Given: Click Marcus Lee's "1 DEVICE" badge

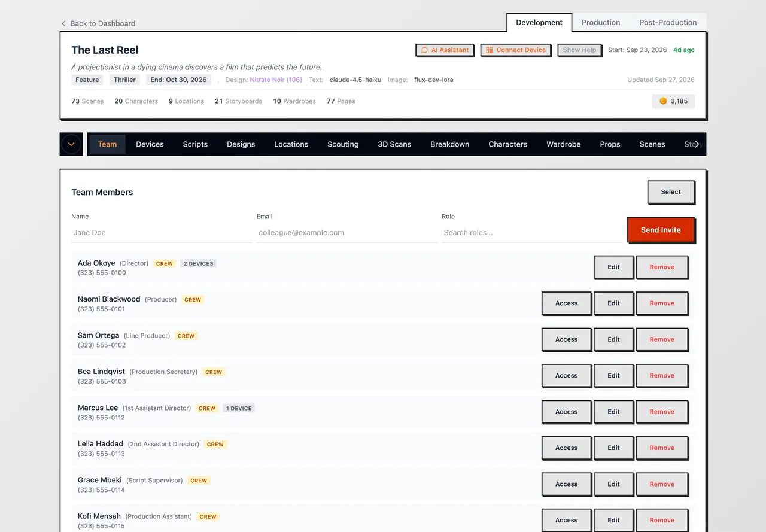Looking at the screenshot, I should [239, 408].
